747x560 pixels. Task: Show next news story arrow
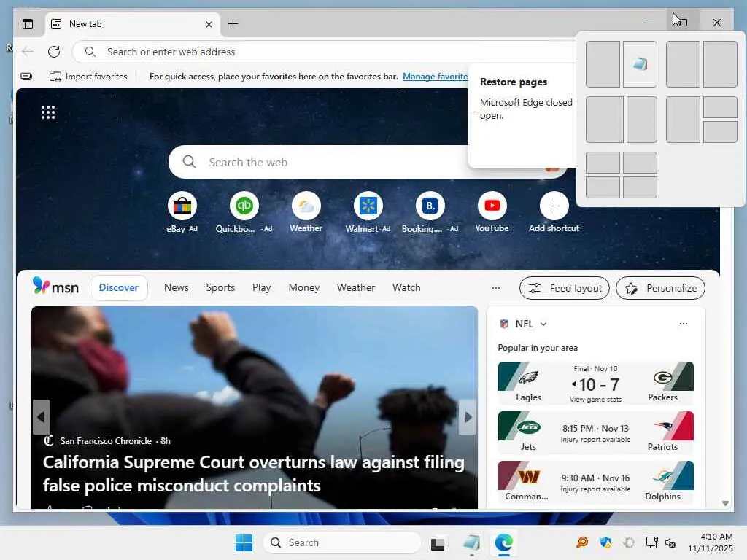tap(468, 417)
